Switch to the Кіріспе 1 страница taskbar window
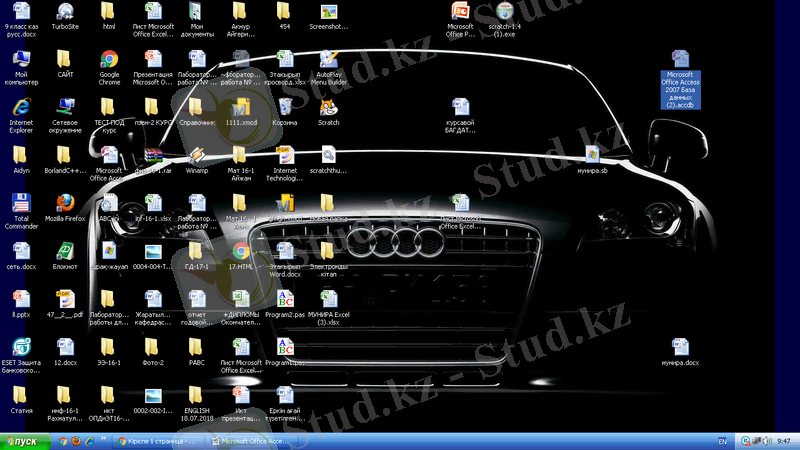The width and height of the screenshot is (800, 450). coord(160,440)
